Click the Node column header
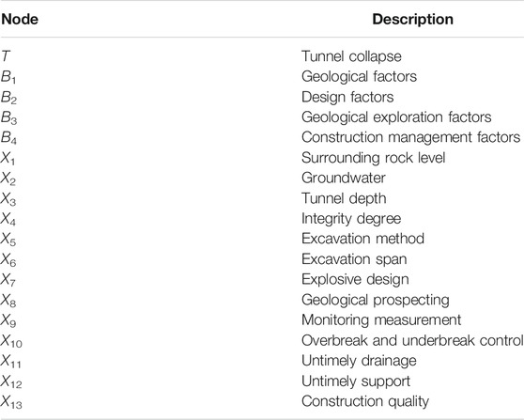 (20, 19)
